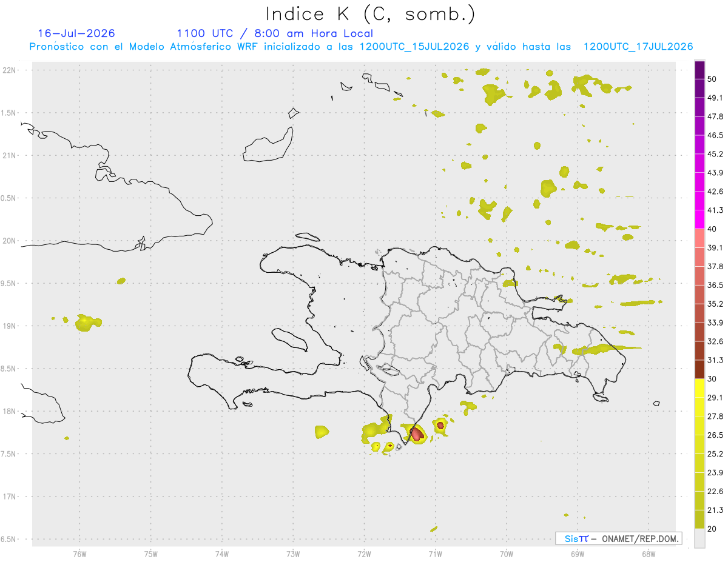This screenshot has height=562, width=728.
Task: Click the "19N" latitude label
Action: coord(10,326)
